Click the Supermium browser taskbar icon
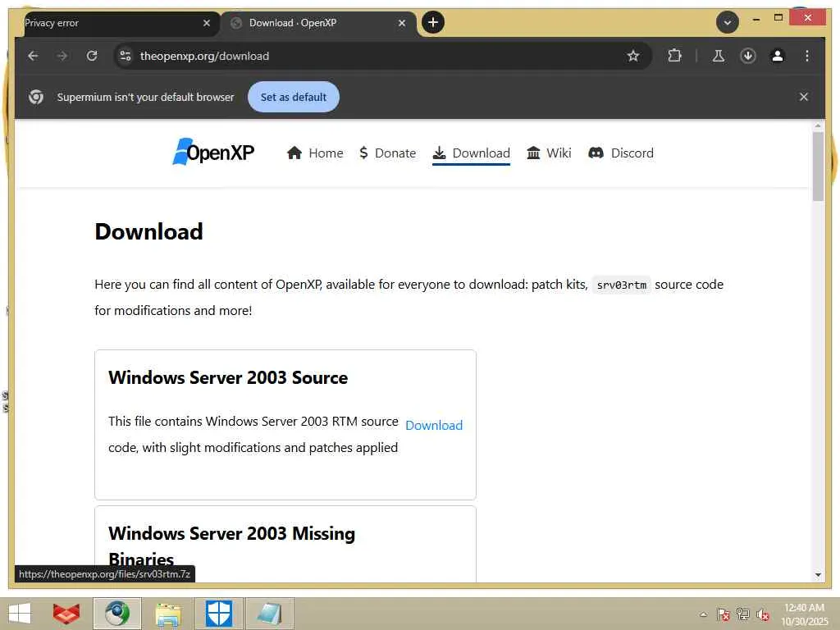 coord(116,614)
